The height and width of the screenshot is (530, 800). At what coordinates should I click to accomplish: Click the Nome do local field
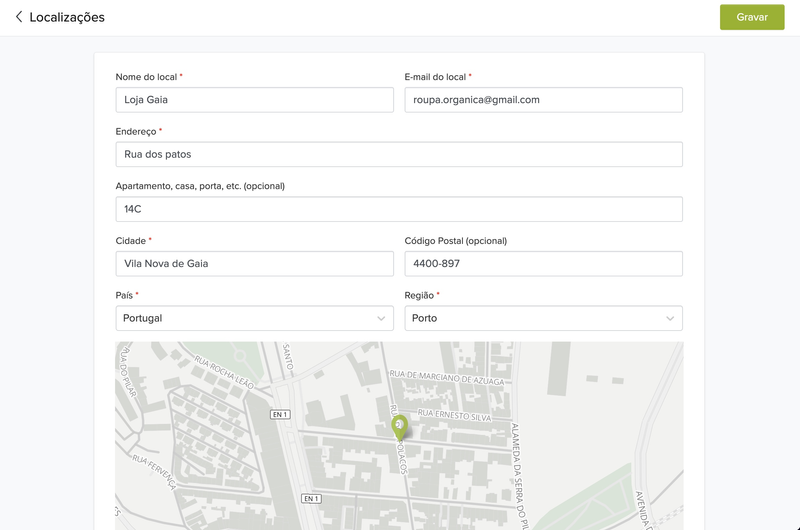[x=255, y=99]
